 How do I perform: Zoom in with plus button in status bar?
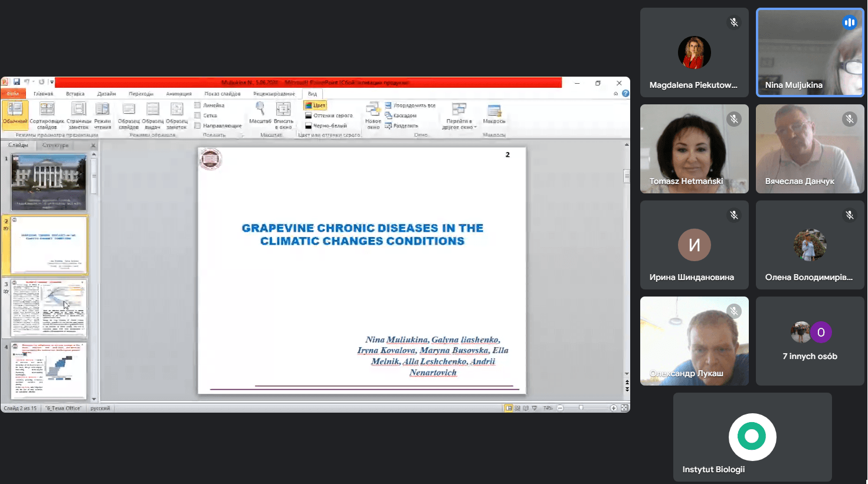click(614, 408)
